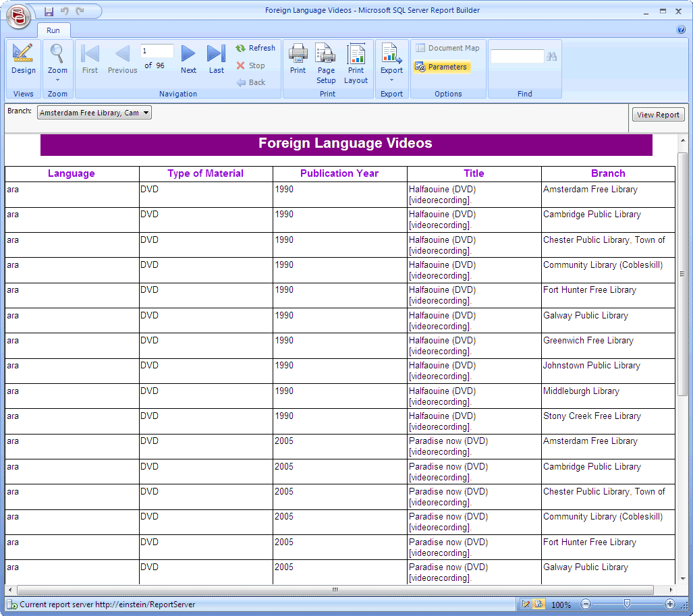The image size is (693, 616).
Task: Select the Run ribbon tab
Action: (53, 30)
